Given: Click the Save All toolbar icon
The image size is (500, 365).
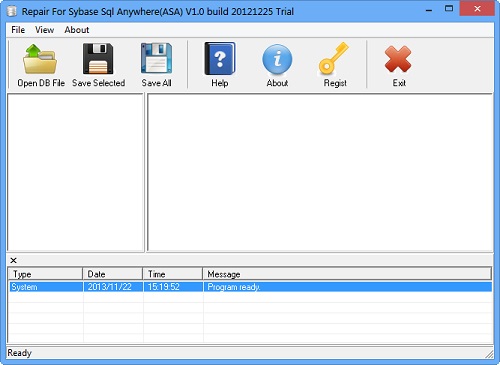Looking at the screenshot, I should (156, 59).
